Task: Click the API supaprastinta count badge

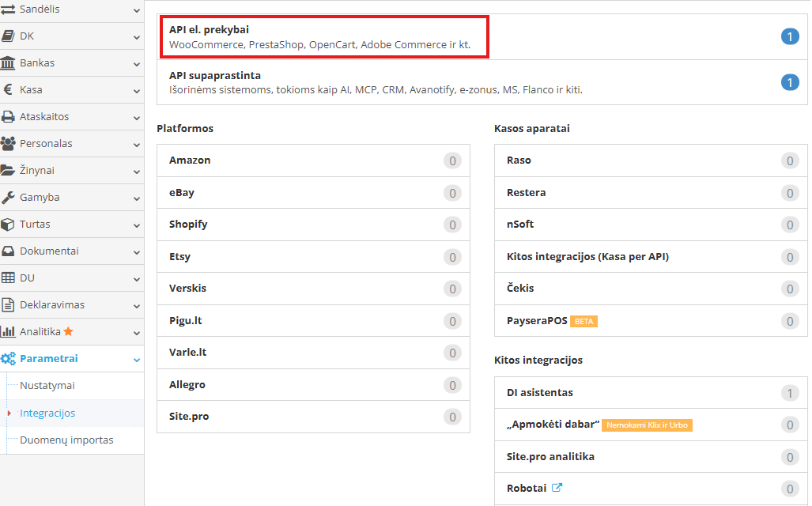Action: tap(790, 82)
